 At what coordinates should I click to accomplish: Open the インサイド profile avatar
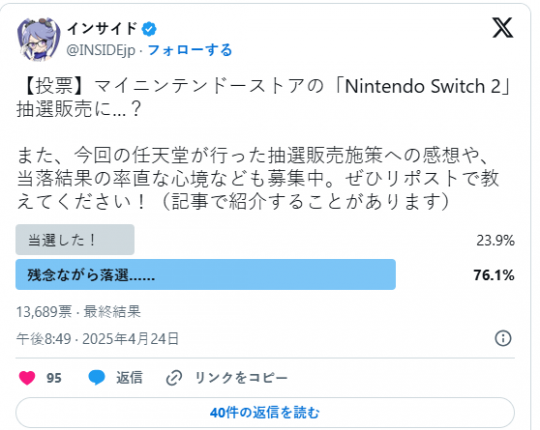[x=39, y=39]
